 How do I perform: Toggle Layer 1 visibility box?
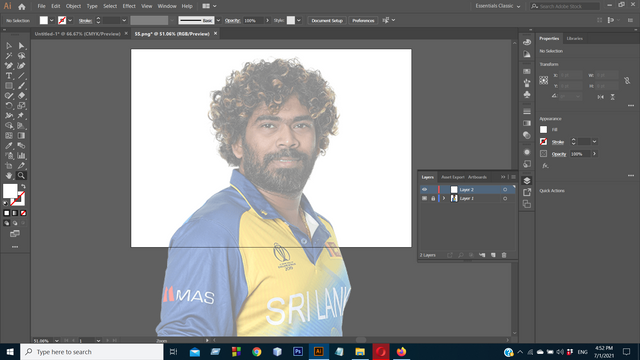tap(424, 198)
